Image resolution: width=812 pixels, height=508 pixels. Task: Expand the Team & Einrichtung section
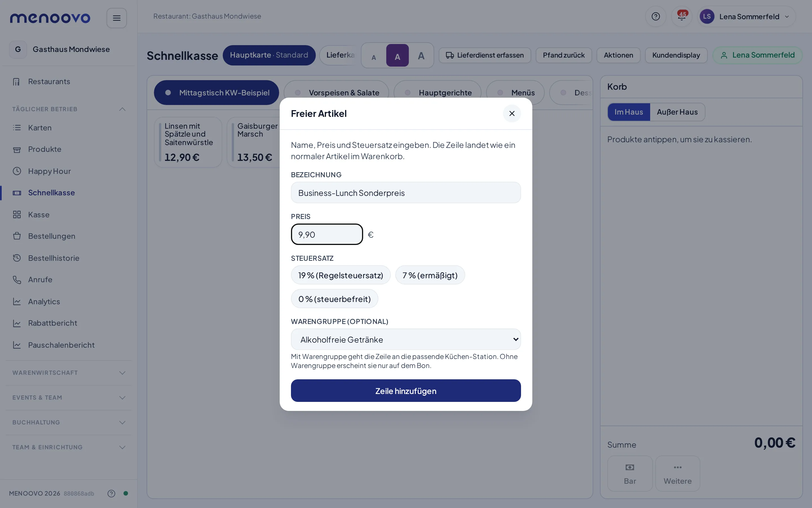(69, 447)
